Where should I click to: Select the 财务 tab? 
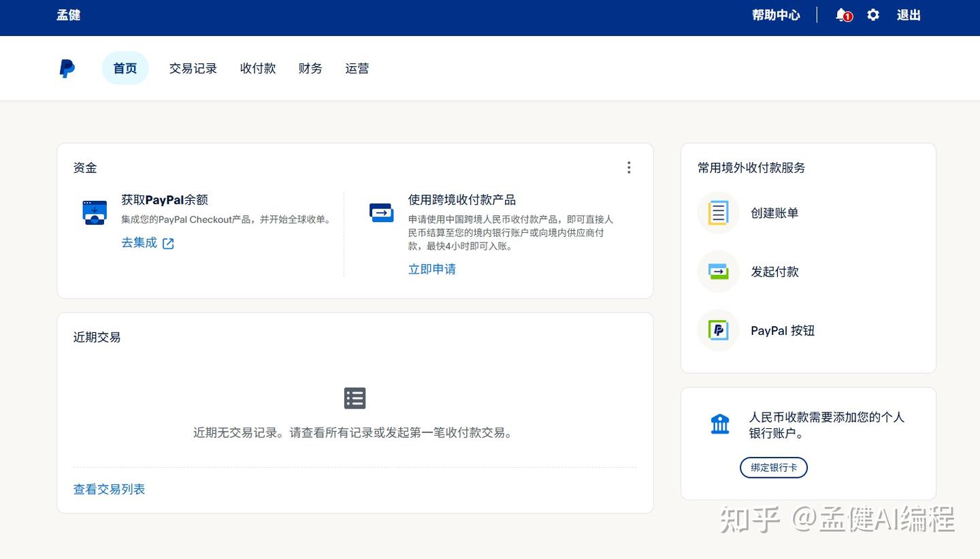click(x=310, y=68)
